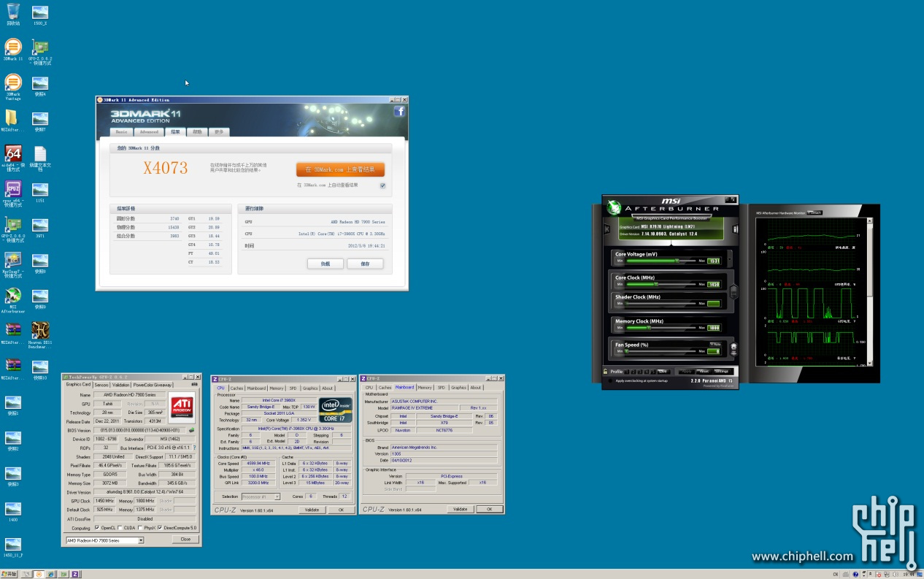
Task: Click the orange view results on 3DMark.com button
Action: pyautogui.click(x=340, y=169)
